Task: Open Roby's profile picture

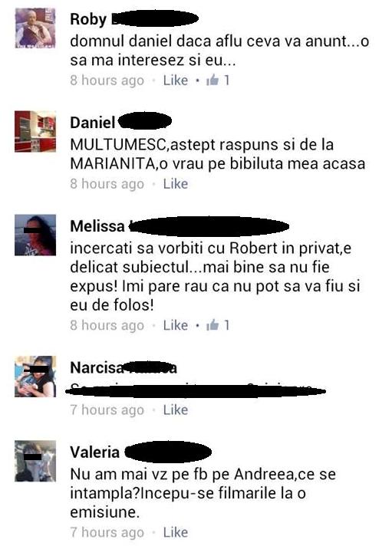Action: click(35, 28)
